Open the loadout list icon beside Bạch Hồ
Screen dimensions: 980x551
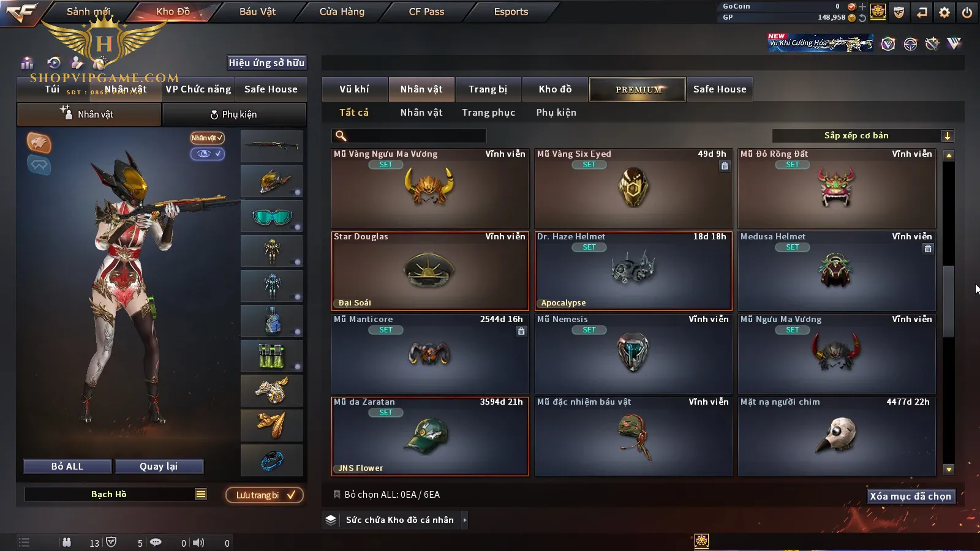pyautogui.click(x=201, y=494)
